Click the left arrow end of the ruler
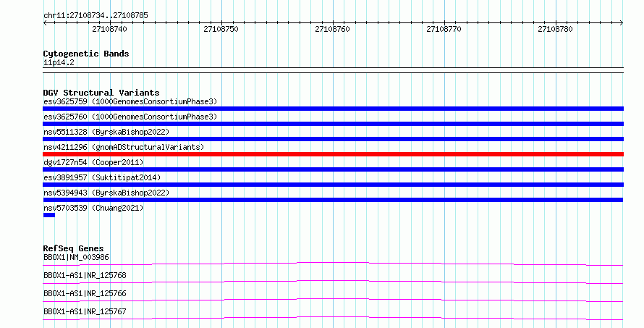This screenshot has width=644, height=328. [45, 23]
